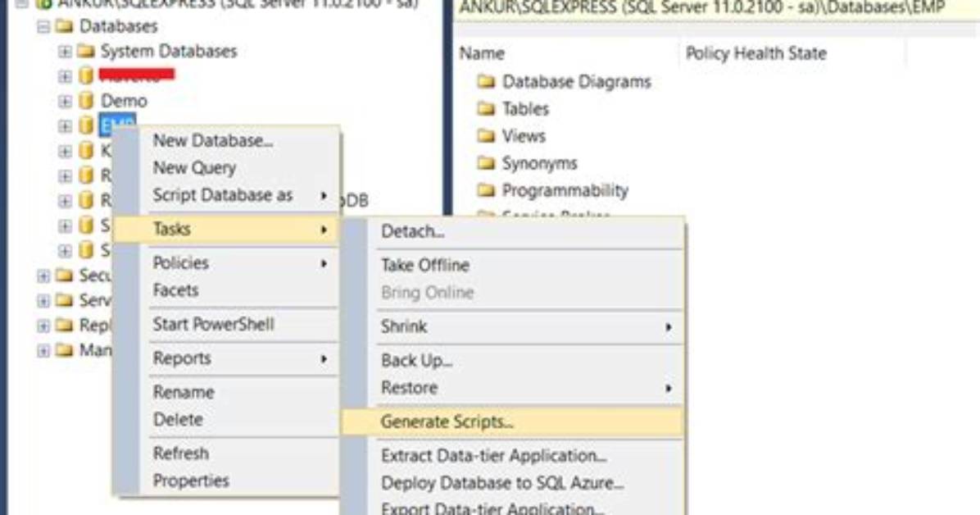Select Generate Scripts... menu item
Screen dimensions: 980x515
click(513, 422)
